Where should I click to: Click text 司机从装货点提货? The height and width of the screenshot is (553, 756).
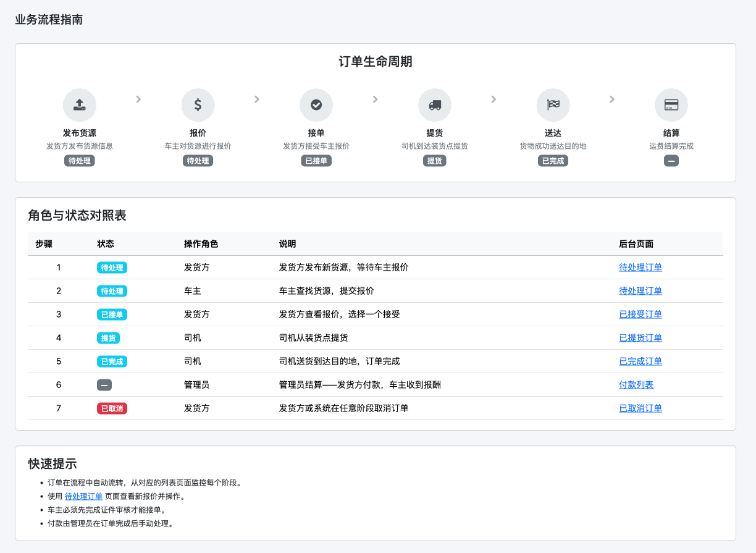[314, 338]
